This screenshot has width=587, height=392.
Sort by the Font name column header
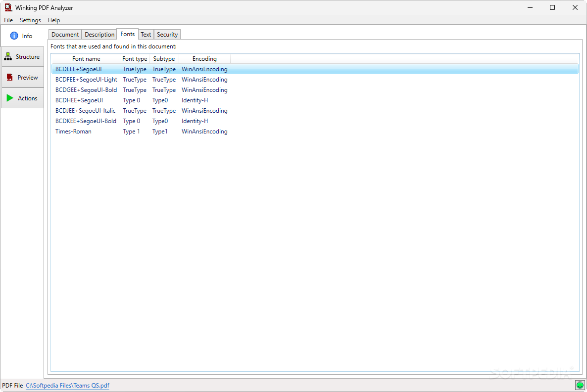[86, 59]
